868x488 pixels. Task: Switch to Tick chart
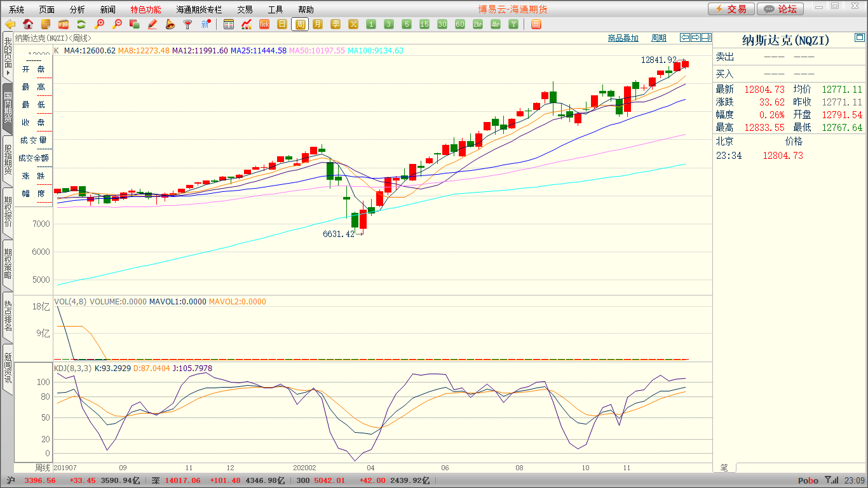(x=264, y=24)
